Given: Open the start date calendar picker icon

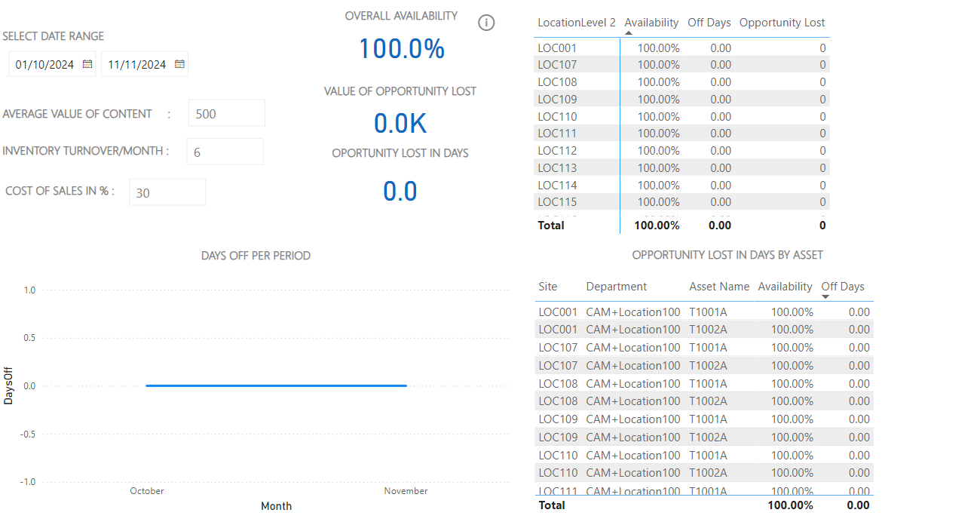Looking at the screenshot, I should click(87, 64).
